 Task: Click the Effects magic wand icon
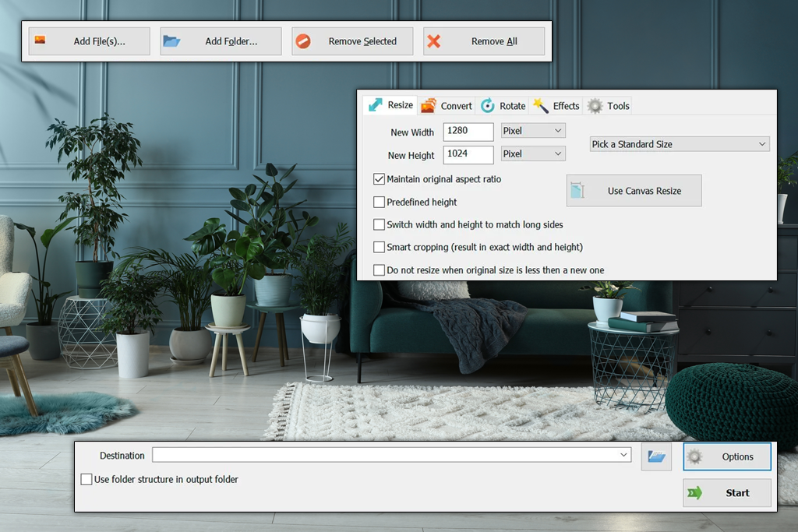click(x=541, y=105)
